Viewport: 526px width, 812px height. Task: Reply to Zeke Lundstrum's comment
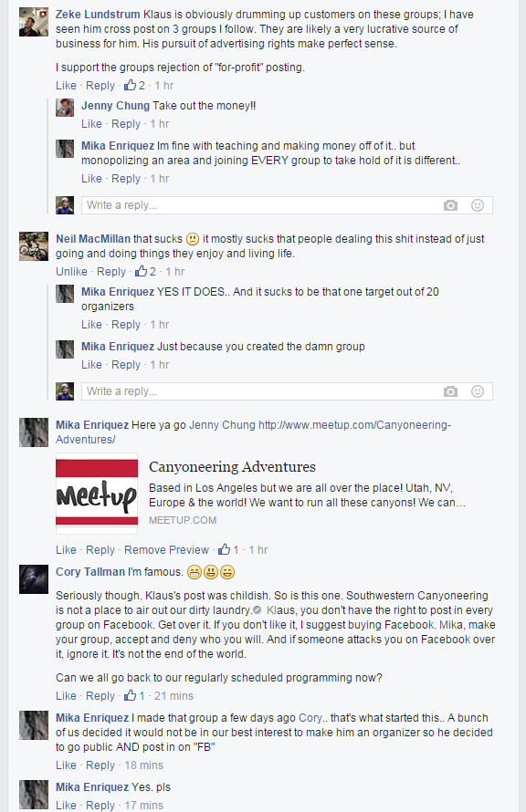coord(100,86)
